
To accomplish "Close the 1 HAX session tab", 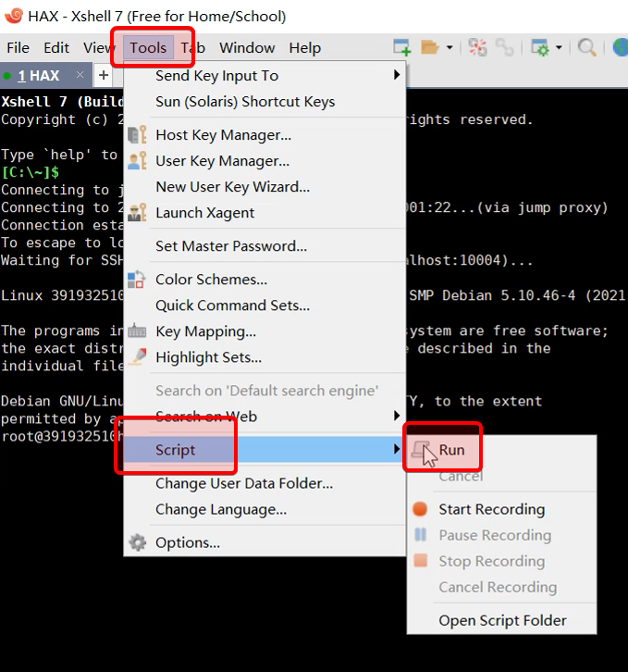I will (80, 75).
